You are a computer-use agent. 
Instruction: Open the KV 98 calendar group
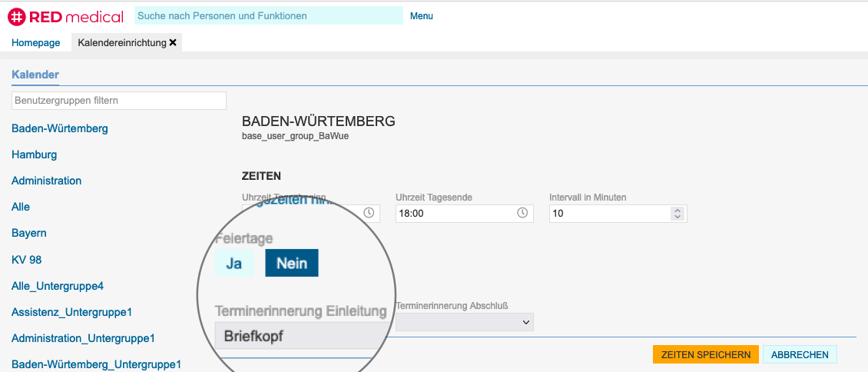(27, 260)
